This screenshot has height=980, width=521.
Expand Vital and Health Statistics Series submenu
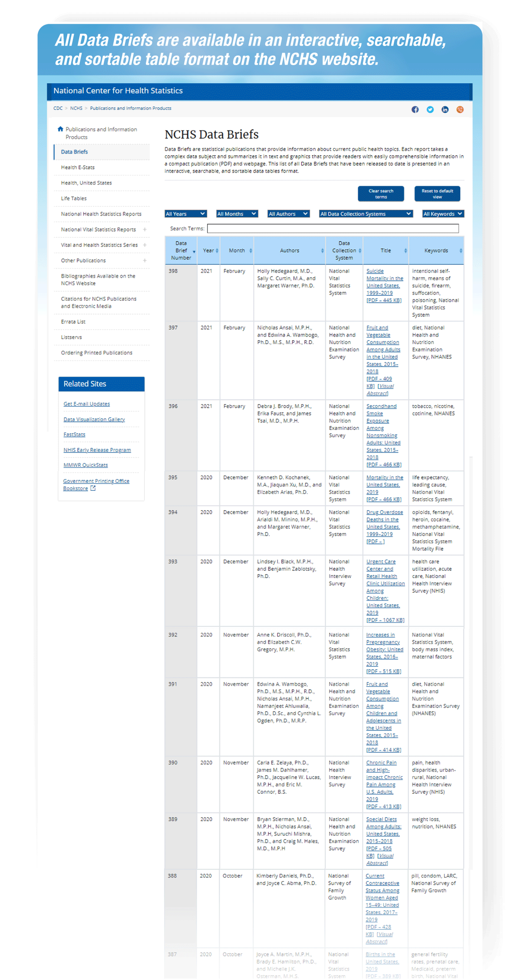point(145,245)
